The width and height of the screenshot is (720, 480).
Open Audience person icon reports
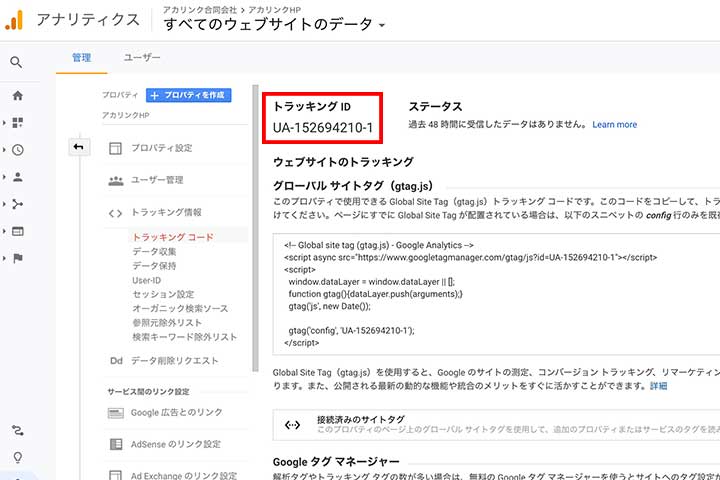coord(17,177)
